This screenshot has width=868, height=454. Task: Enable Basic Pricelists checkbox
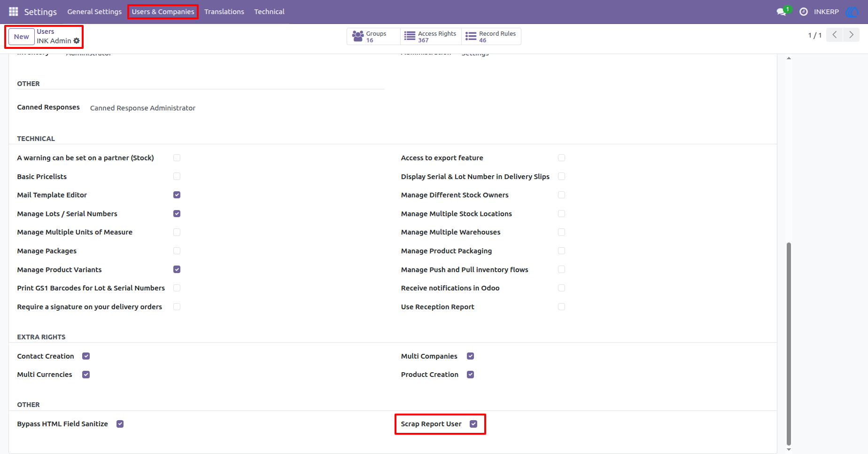pyautogui.click(x=177, y=176)
